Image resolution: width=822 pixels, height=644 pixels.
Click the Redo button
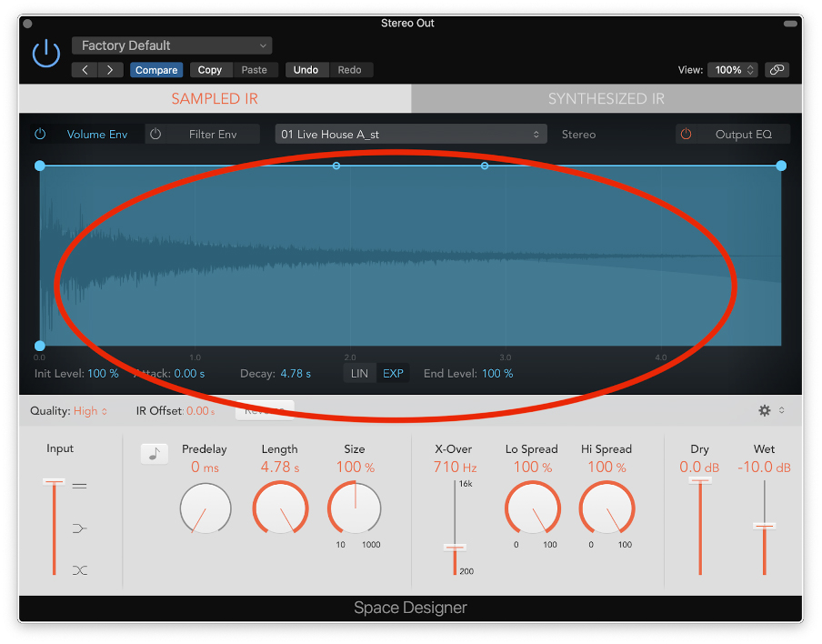click(x=350, y=70)
